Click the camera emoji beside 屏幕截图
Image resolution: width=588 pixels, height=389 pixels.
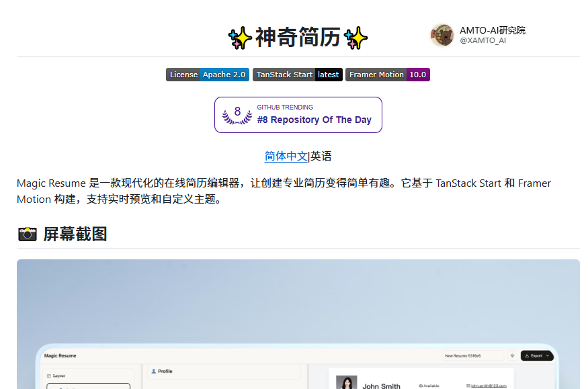pos(28,234)
